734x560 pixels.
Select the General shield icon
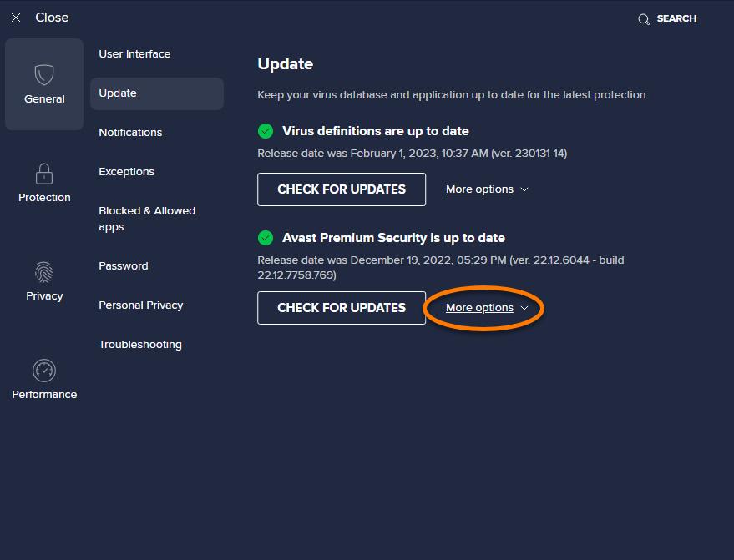click(44, 75)
